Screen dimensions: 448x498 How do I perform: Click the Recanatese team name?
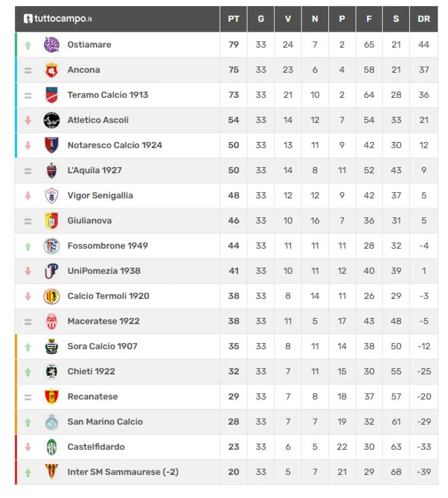click(x=92, y=397)
